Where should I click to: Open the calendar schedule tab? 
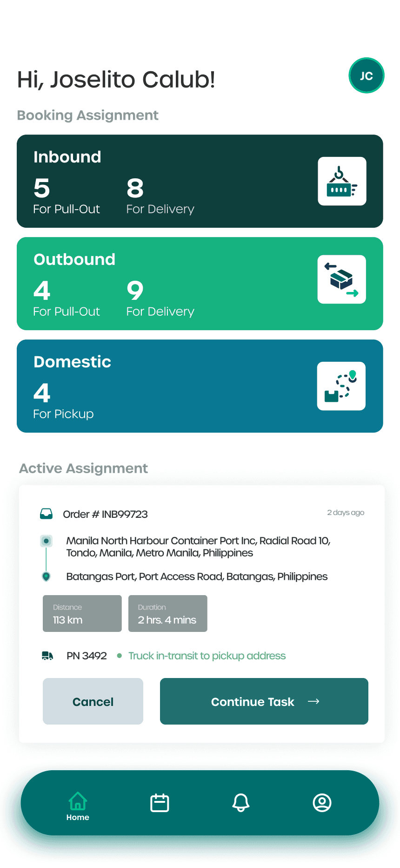(x=160, y=803)
